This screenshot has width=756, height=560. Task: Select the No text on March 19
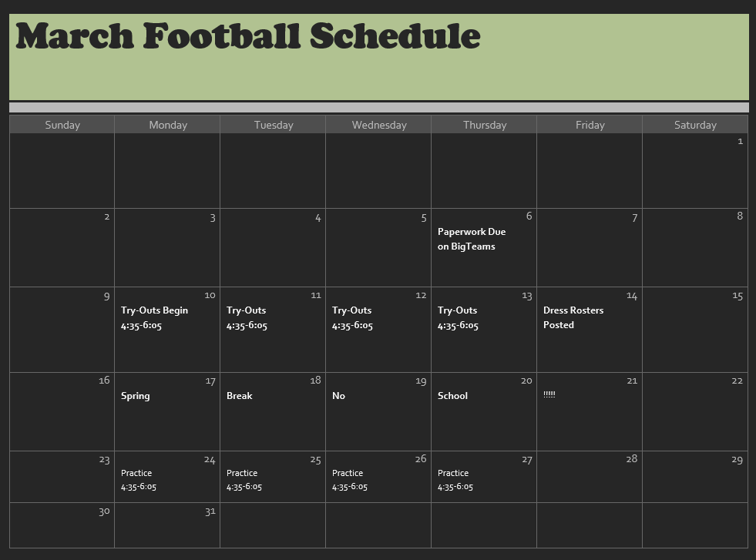pyautogui.click(x=338, y=396)
